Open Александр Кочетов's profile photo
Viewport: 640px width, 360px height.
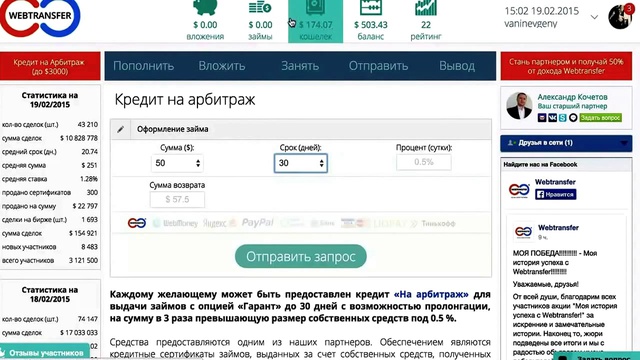click(519, 106)
